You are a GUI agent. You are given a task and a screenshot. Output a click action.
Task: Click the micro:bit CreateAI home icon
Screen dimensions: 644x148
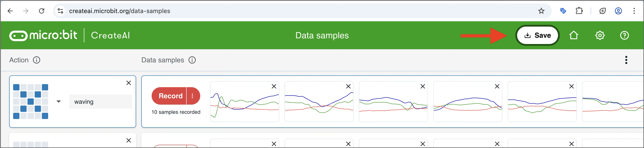point(574,35)
